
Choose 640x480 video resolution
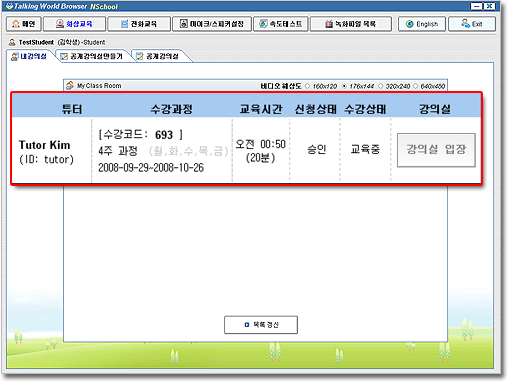coord(415,86)
